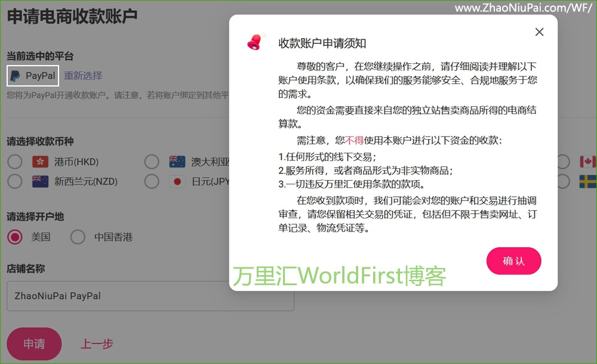Select 中国香港 as account opening location

(78, 237)
